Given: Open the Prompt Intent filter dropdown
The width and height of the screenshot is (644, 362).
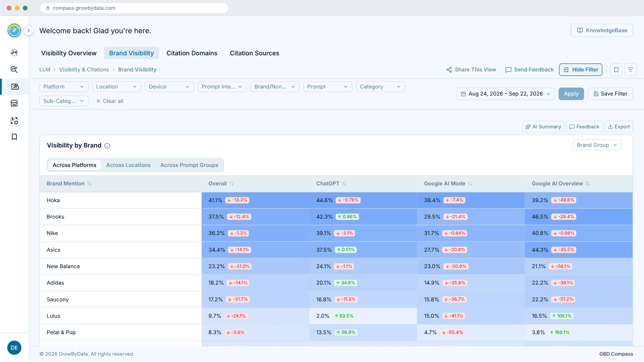Looking at the screenshot, I should point(222,87).
